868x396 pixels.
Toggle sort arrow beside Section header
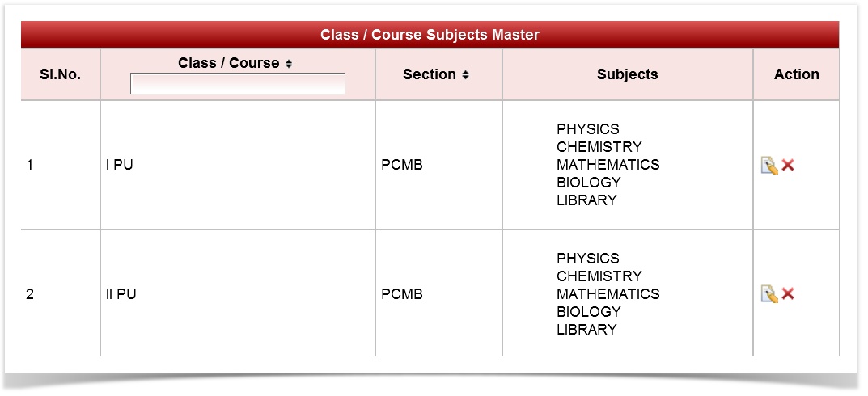coord(466,75)
